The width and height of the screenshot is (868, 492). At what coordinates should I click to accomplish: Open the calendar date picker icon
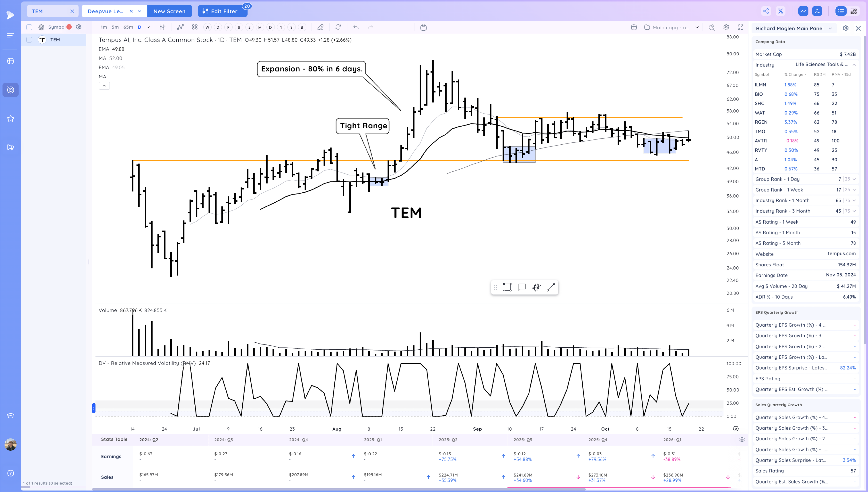pyautogui.click(x=423, y=27)
